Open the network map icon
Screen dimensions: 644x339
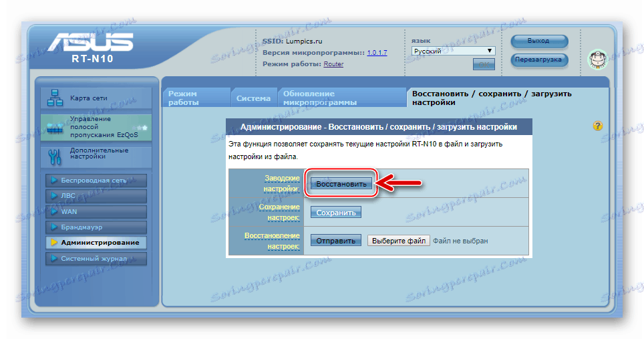55,98
